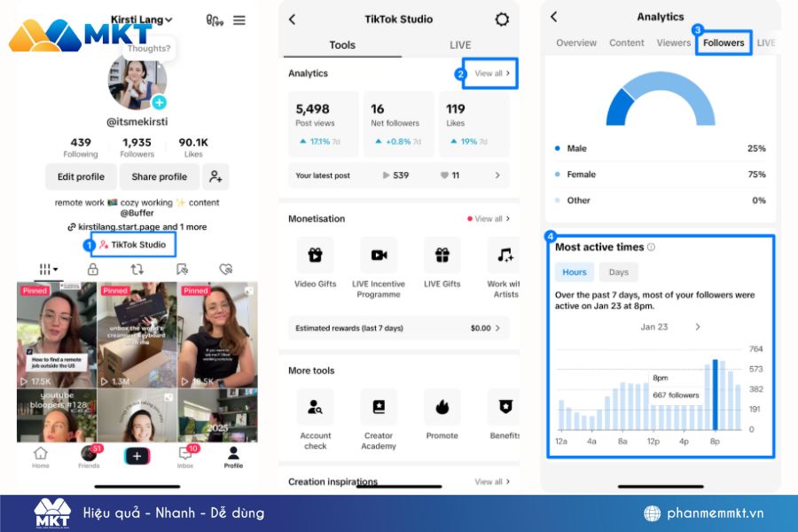Open pinned video with 18.5K views
The width and height of the screenshot is (798, 532).
pos(218,335)
